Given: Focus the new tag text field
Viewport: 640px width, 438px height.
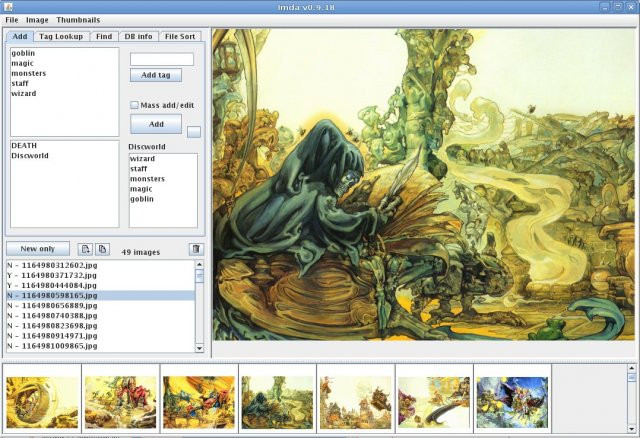Looking at the screenshot, I should point(162,59).
